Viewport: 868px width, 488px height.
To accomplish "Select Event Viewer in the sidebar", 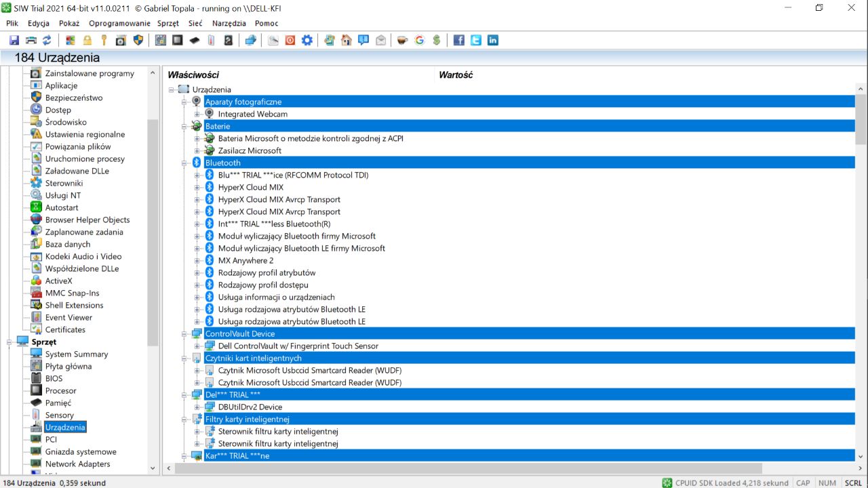I will click(68, 317).
